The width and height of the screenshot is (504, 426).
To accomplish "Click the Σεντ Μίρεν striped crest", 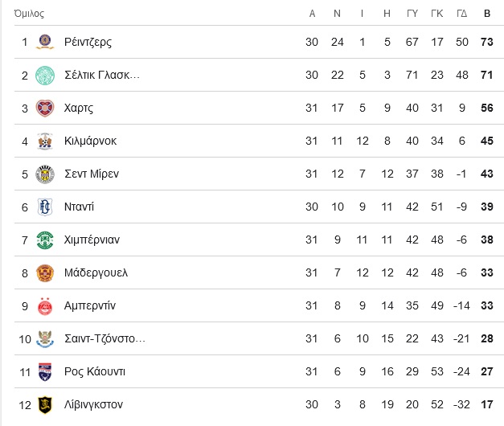I will 45,174.
